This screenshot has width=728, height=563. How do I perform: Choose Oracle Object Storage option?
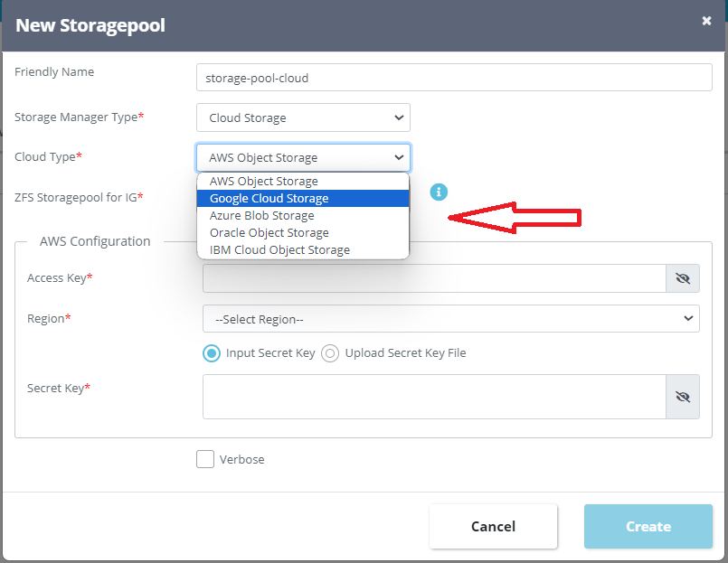303,232
